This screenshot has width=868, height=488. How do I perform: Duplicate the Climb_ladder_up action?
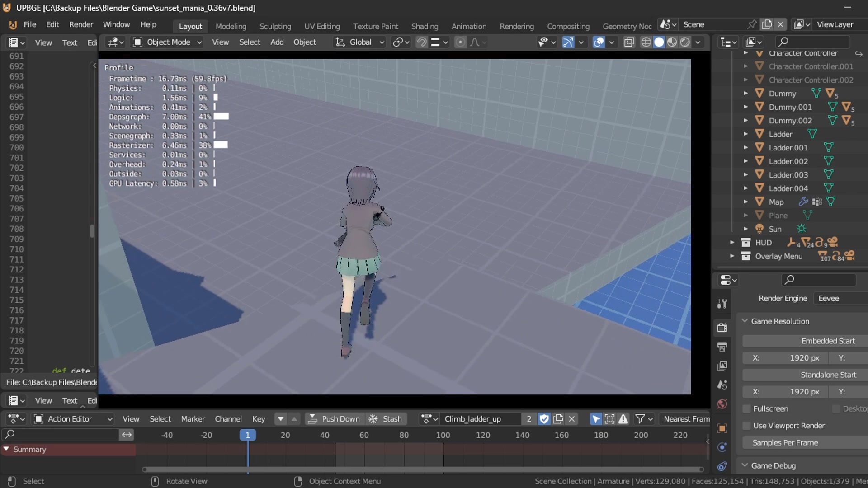[x=558, y=419]
